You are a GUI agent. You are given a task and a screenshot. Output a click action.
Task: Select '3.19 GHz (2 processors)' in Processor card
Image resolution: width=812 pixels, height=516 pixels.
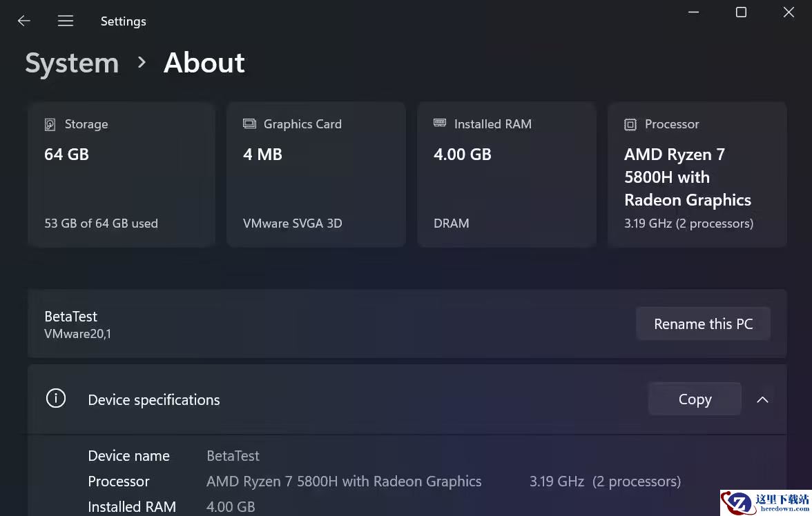[689, 224]
